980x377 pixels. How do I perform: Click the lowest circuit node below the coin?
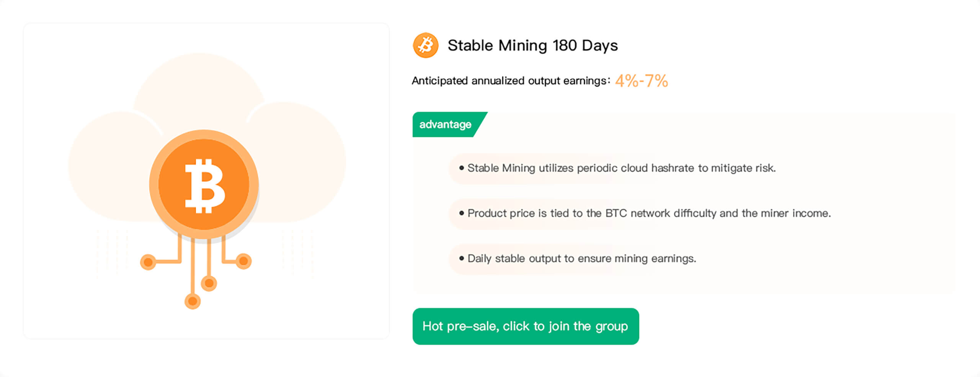point(193,301)
